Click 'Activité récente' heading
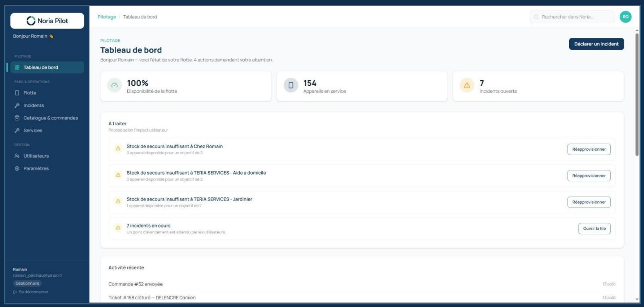Screen dimensions: 644x307 pos(126,267)
